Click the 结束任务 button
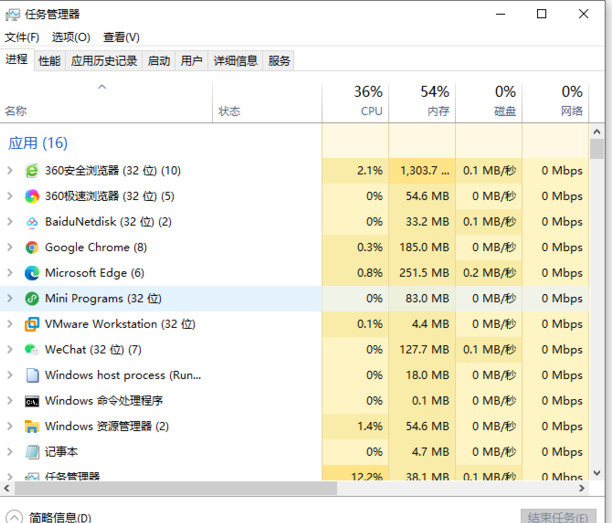This screenshot has width=612, height=523. 558,517
